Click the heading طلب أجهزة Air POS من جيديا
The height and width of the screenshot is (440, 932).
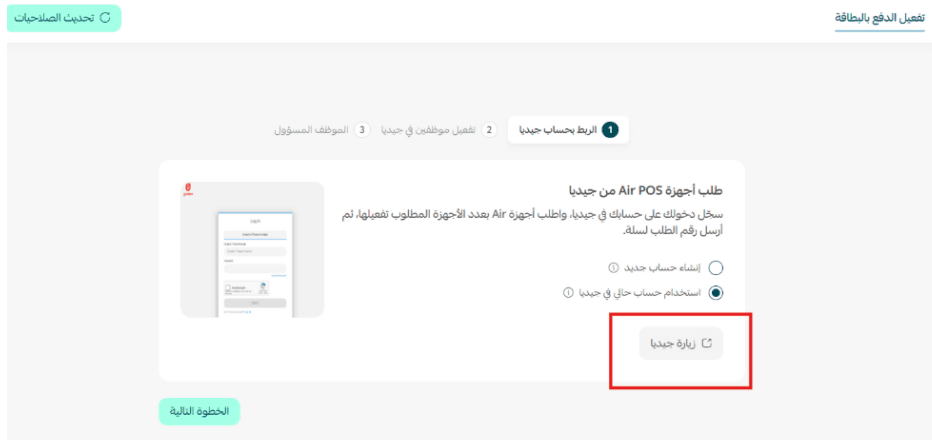pos(645,191)
